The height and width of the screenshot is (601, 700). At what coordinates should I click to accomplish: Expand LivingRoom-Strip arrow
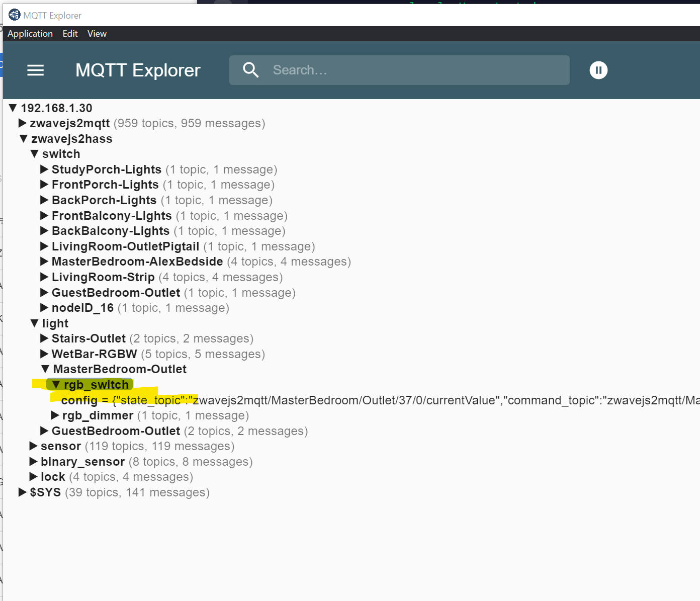click(x=44, y=277)
